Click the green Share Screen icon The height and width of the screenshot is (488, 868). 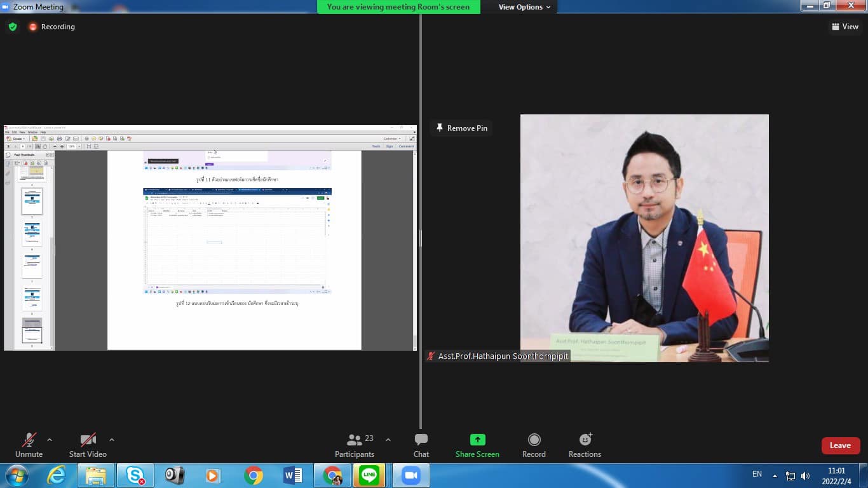(477, 440)
